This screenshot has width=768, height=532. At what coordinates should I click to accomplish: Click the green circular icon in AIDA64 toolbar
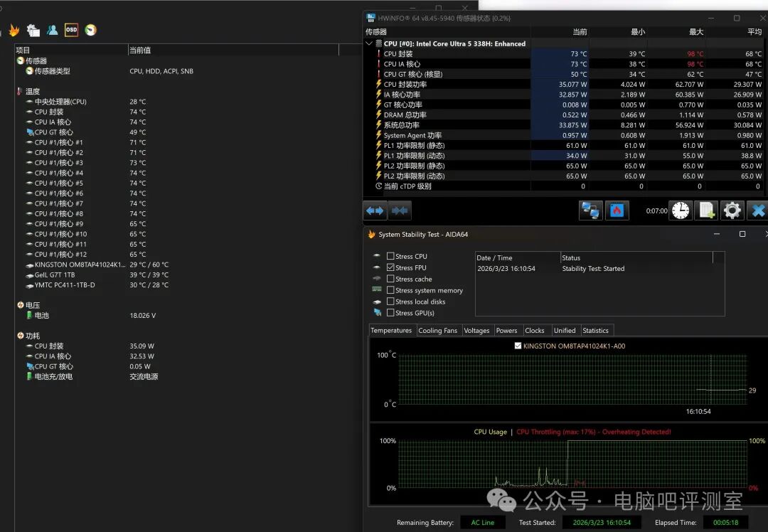tap(90, 30)
